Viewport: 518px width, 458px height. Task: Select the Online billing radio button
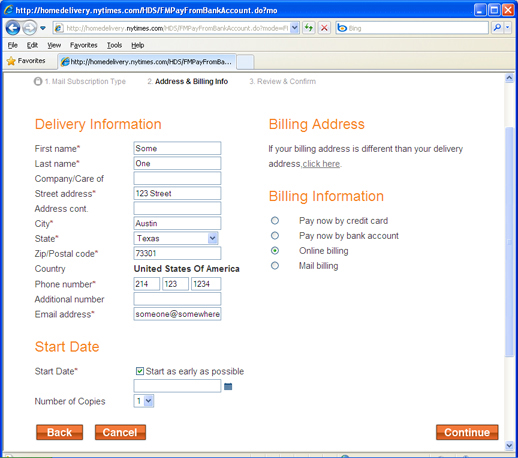tap(275, 250)
